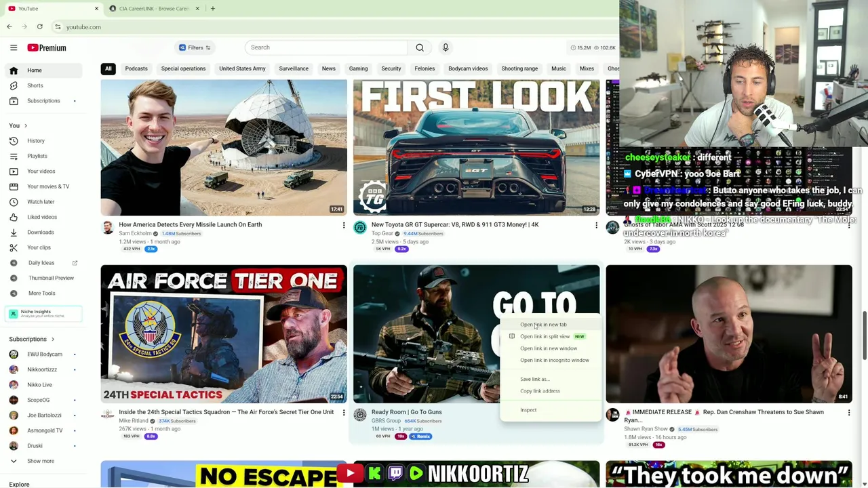Open the Filters dropdown
The image size is (868, 488).
pos(195,47)
